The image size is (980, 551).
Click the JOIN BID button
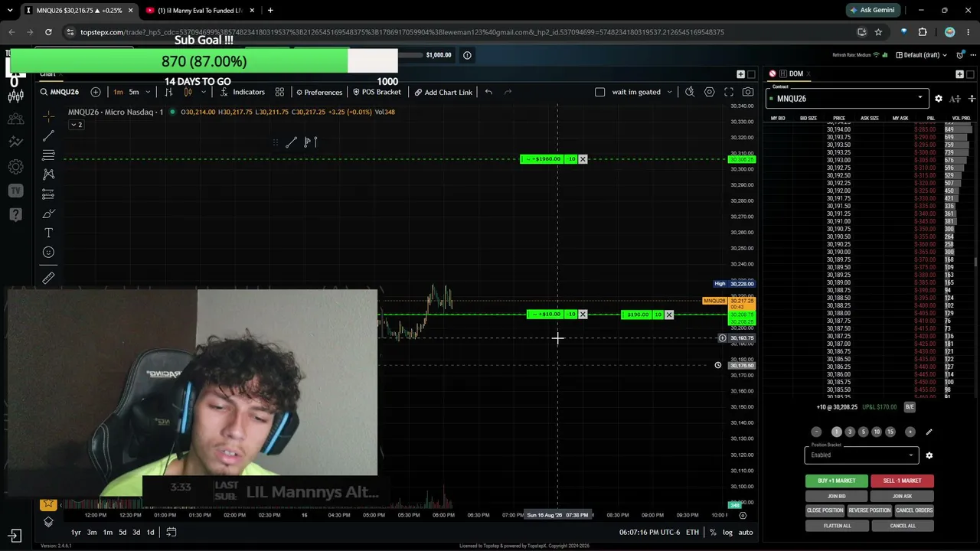click(x=837, y=496)
